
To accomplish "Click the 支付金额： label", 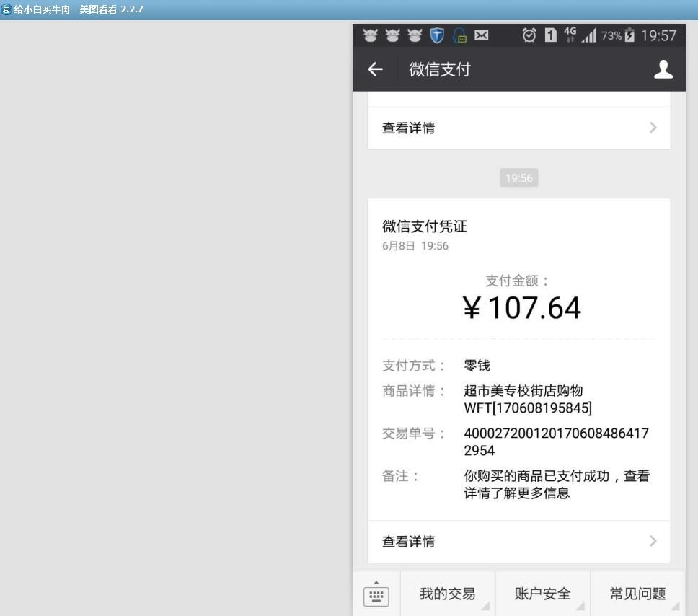I will 517,281.
